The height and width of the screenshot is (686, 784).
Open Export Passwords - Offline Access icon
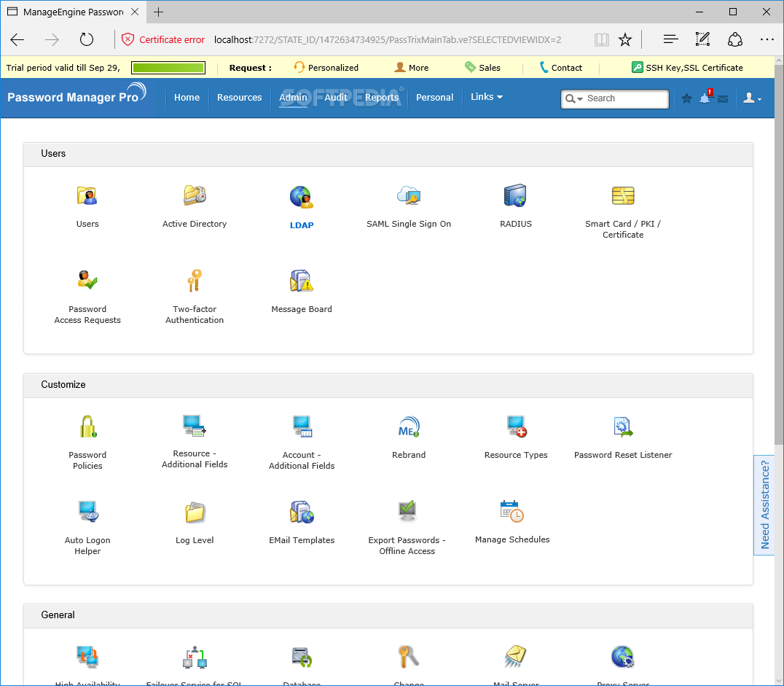pyautogui.click(x=407, y=511)
